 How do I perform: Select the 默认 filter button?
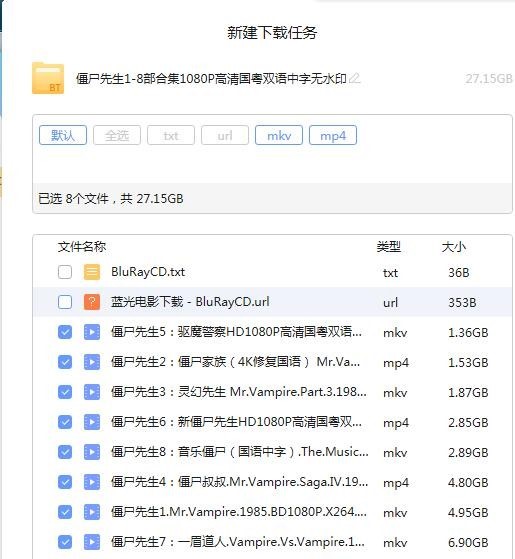point(63,135)
